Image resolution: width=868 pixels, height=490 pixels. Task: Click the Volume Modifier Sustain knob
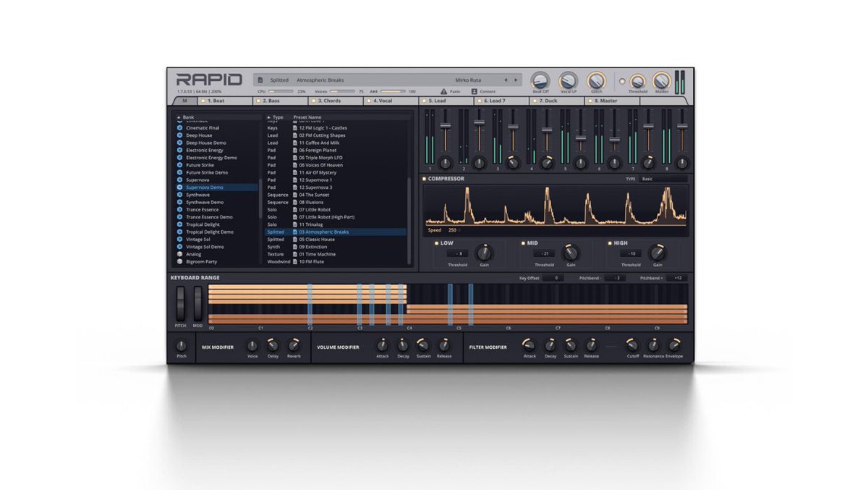pos(423,345)
